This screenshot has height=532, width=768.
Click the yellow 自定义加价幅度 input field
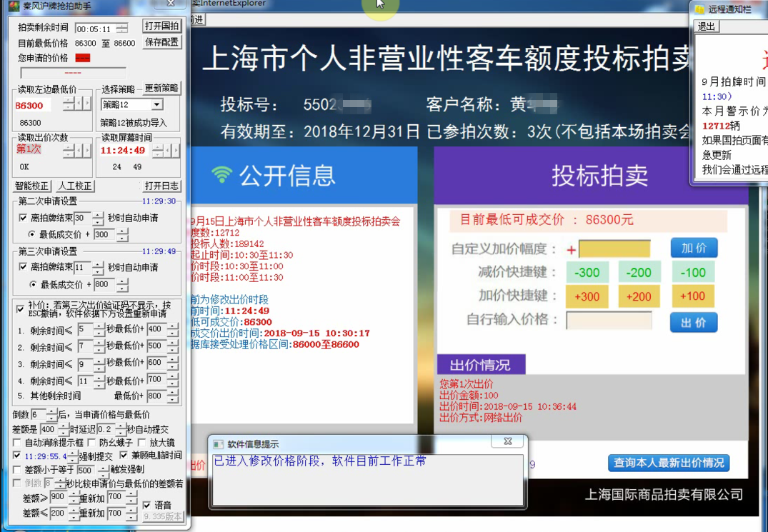coord(614,249)
